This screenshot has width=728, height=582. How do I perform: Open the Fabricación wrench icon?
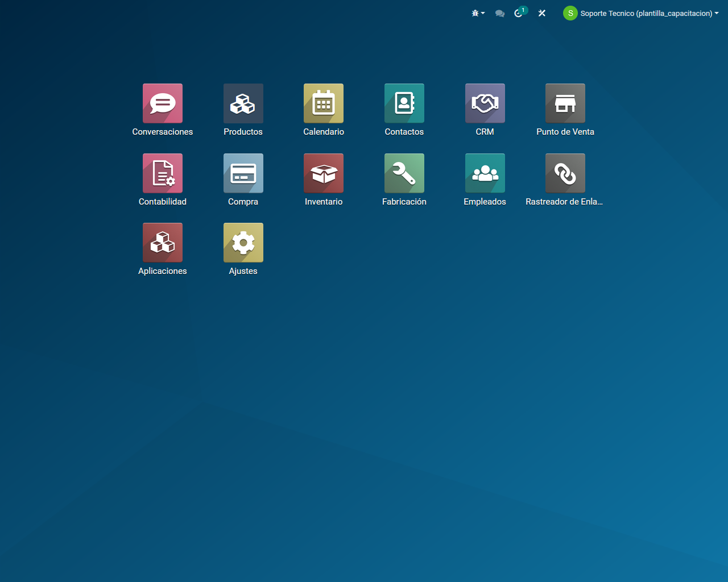click(x=404, y=173)
